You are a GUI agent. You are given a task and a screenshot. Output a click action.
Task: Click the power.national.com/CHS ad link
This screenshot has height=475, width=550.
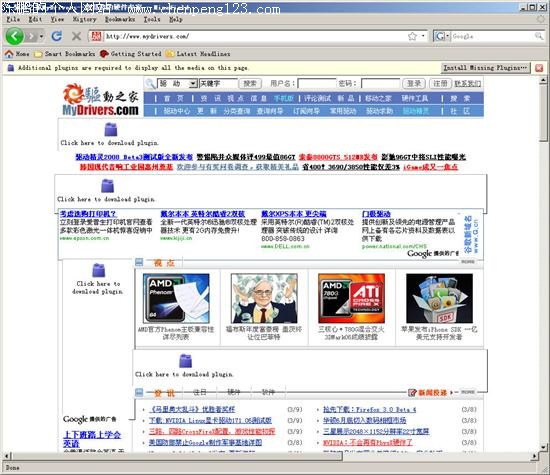pyautogui.click(x=394, y=246)
